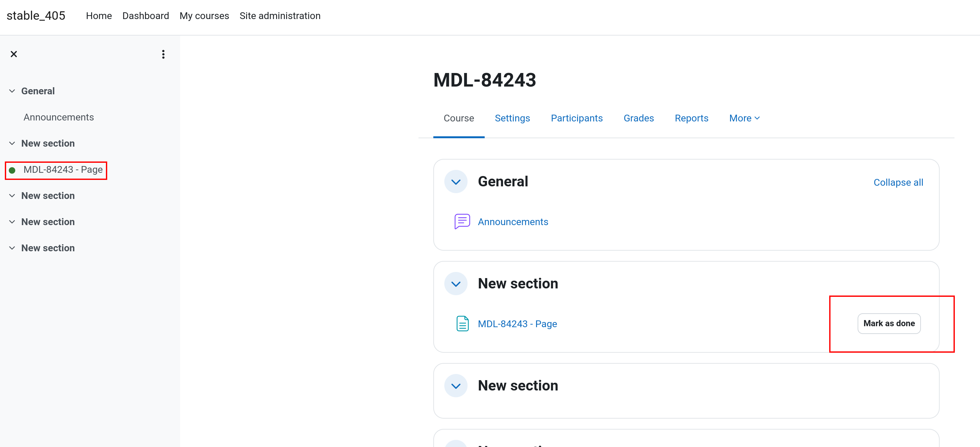The height and width of the screenshot is (447, 980).
Task: Click the Announcements forum icon
Action: (462, 222)
